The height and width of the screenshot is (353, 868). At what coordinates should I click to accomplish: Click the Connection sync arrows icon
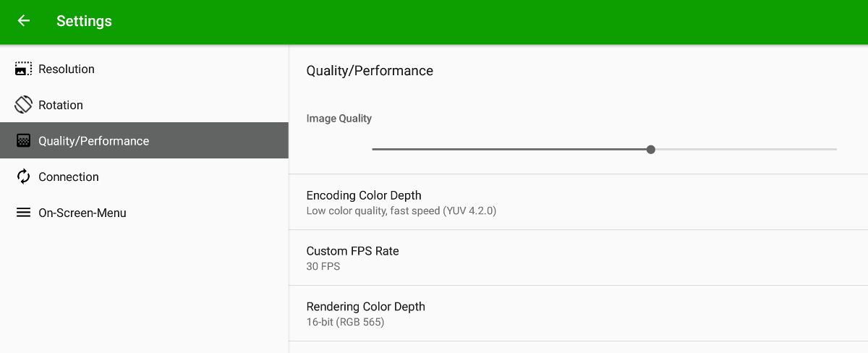tap(23, 176)
